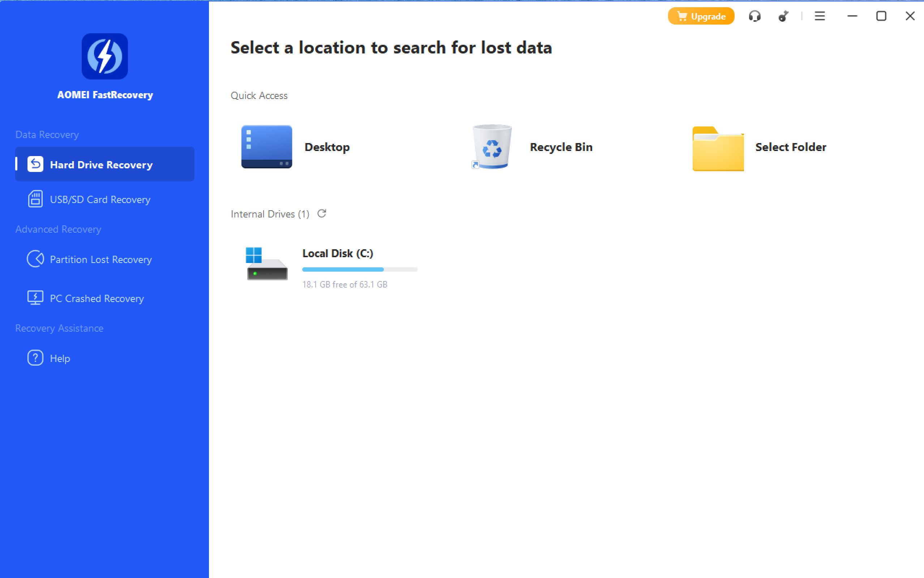Choose Recycle Bin as search location
924x578 pixels.
pyautogui.click(x=561, y=147)
